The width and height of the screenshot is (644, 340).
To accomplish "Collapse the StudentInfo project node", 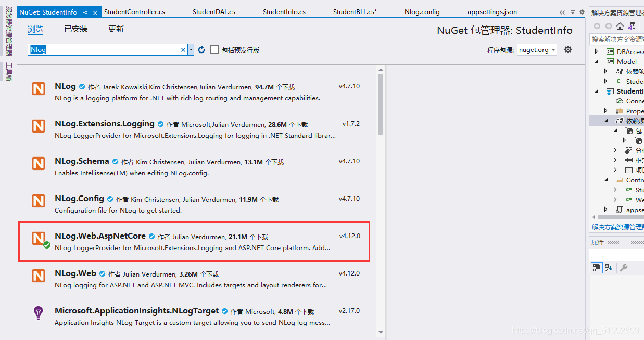I will tap(597, 91).
